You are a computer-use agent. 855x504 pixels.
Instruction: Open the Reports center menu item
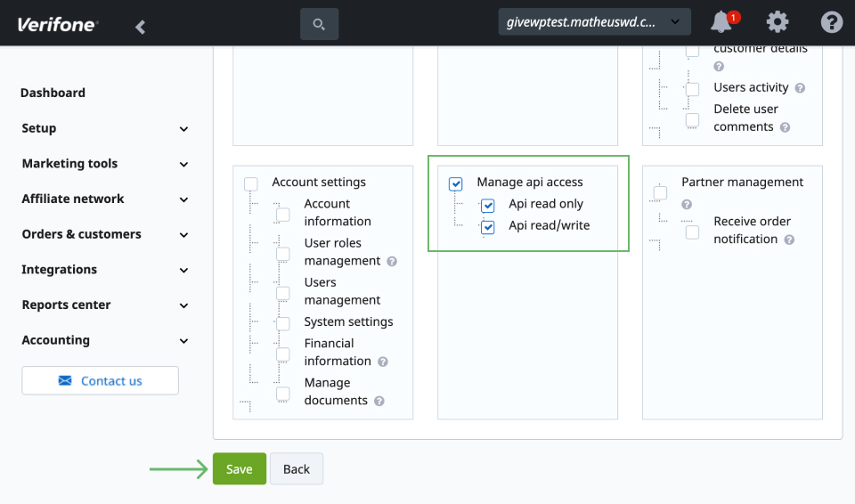pyautogui.click(x=66, y=305)
